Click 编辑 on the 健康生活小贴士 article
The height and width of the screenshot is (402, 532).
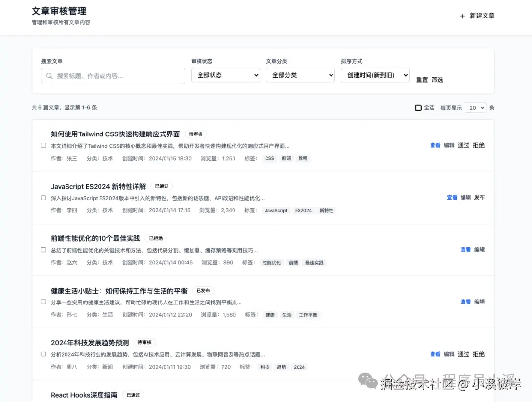[479, 301]
